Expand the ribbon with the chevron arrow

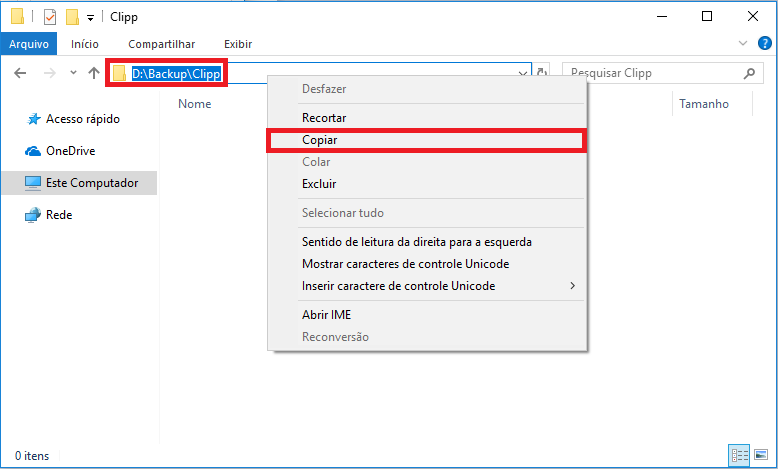coord(742,44)
